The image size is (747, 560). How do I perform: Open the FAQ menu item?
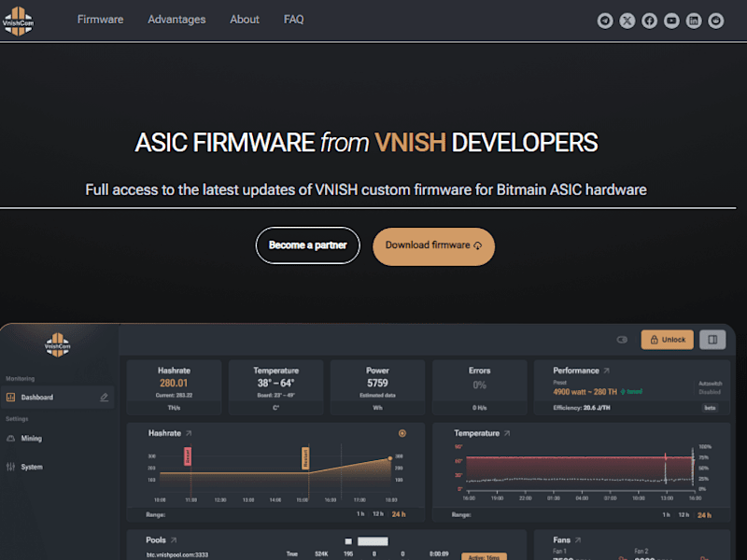tap(293, 20)
